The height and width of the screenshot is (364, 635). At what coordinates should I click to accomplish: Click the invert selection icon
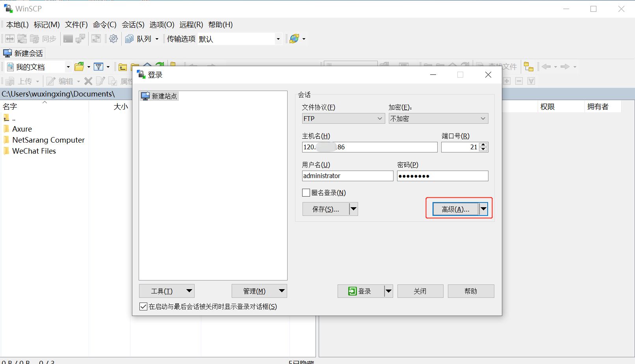click(x=531, y=81)
